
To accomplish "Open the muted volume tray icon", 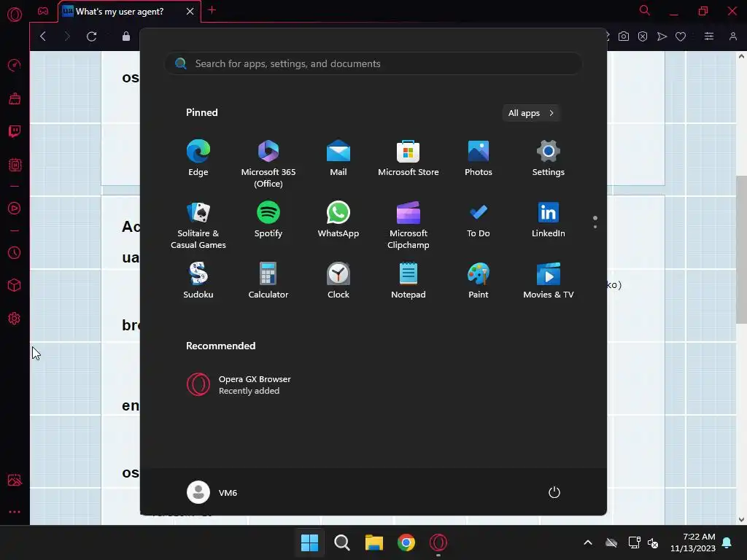I will 653,542.
